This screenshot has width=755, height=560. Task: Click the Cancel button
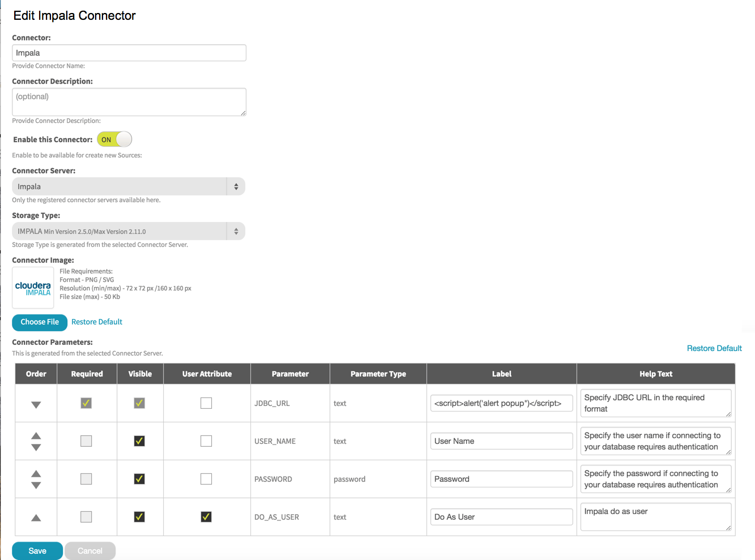90,551
